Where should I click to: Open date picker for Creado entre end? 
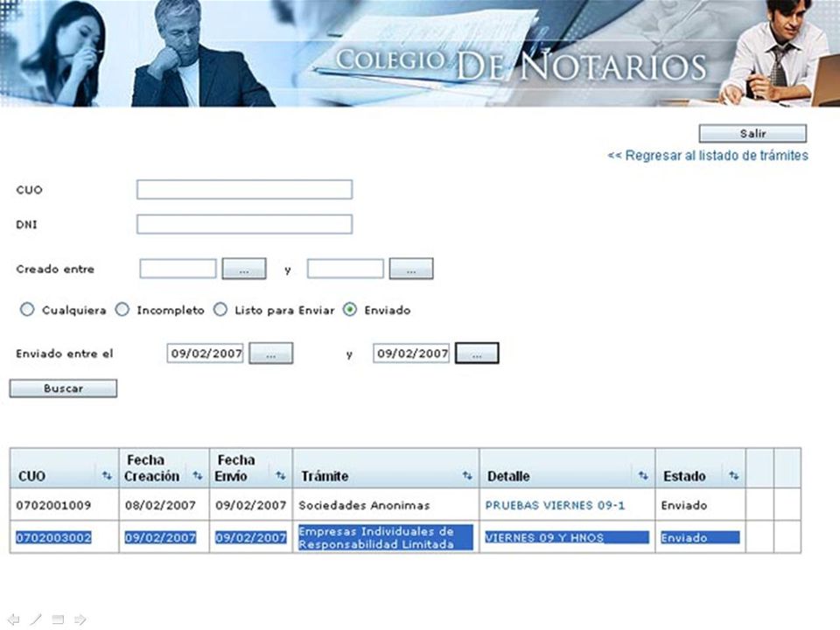411,269
